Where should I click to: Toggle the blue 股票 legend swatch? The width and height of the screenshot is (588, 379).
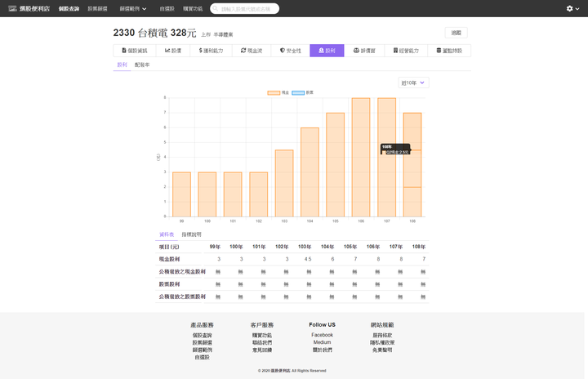pyautogui.click(x=298, y=92)
